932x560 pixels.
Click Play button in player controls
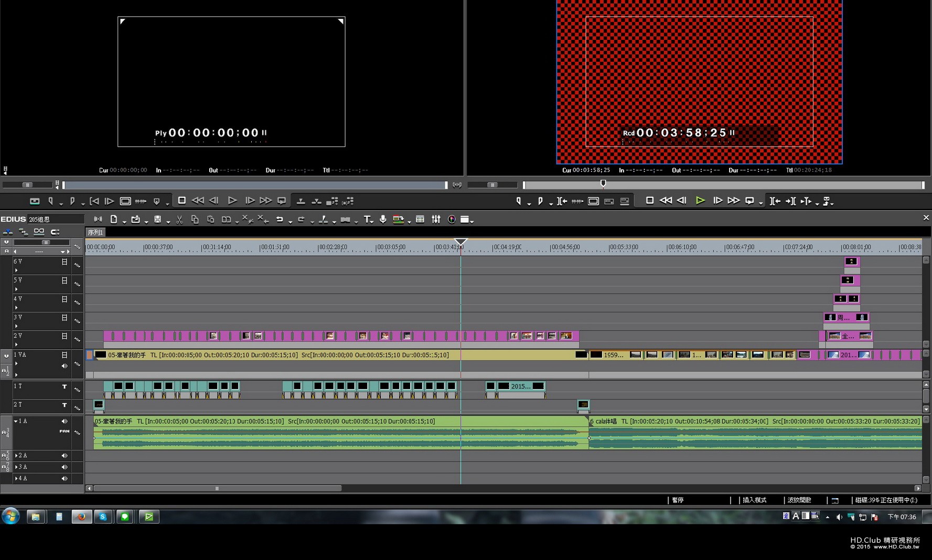coord(232,201)
